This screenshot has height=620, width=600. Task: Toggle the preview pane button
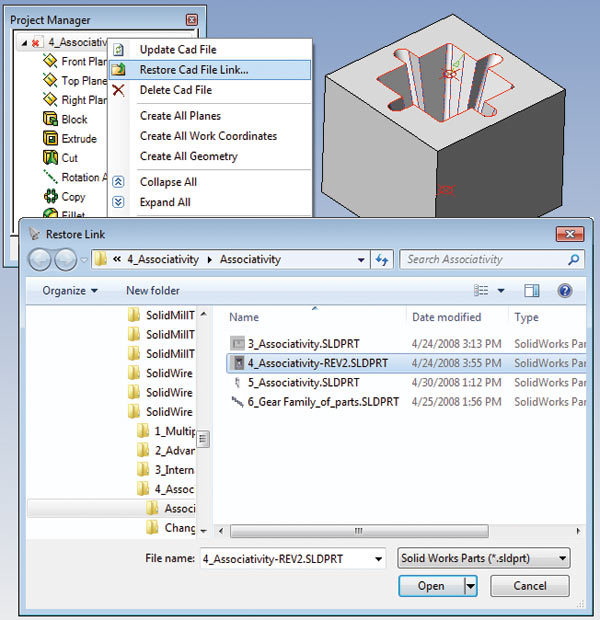[531, 291]
